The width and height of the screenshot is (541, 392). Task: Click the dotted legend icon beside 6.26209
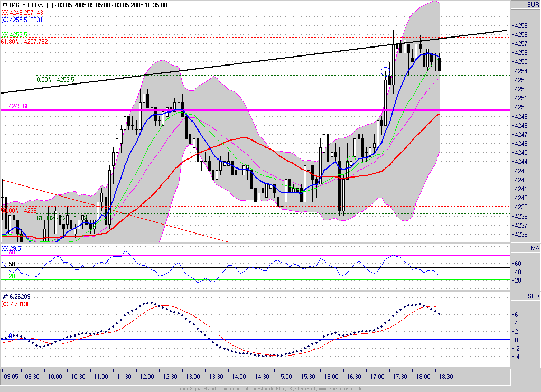(x=5, y=296)
